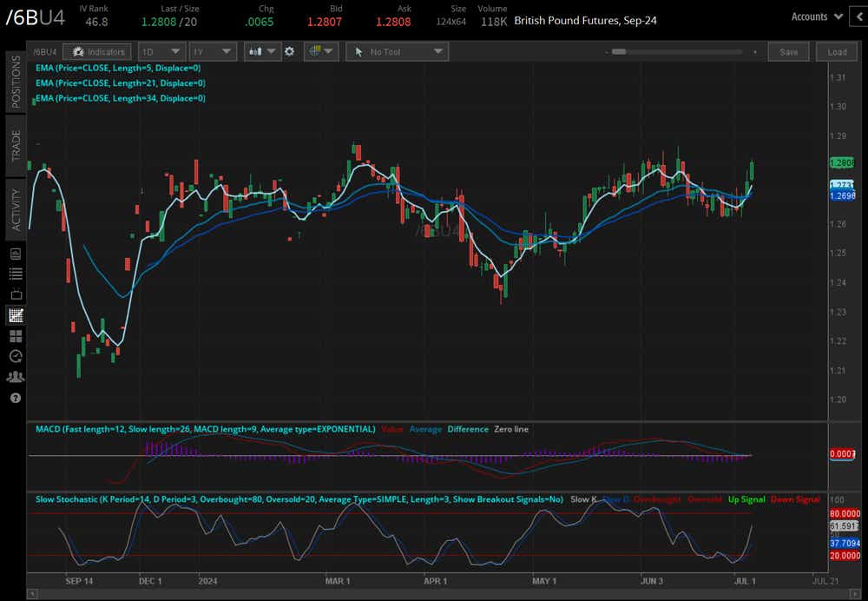Expand the No Tool drawing dropdown
868x601 pixels.
pos(397,52)
